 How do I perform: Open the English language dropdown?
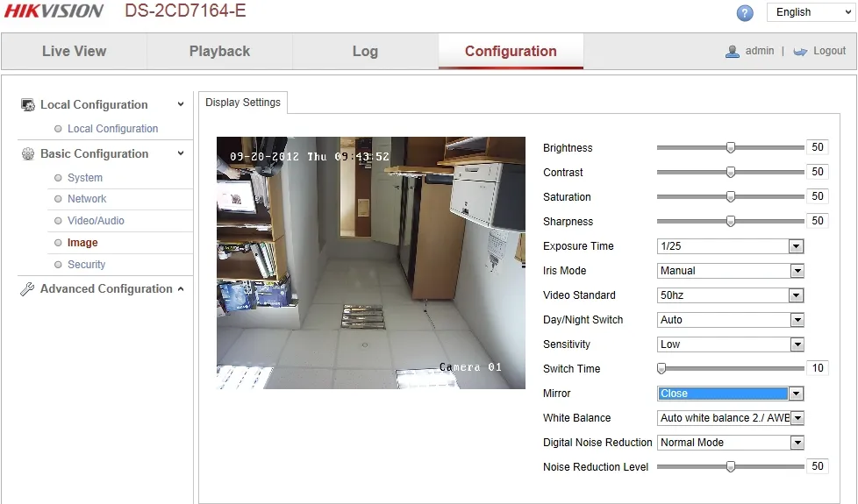tap(812, 12)
